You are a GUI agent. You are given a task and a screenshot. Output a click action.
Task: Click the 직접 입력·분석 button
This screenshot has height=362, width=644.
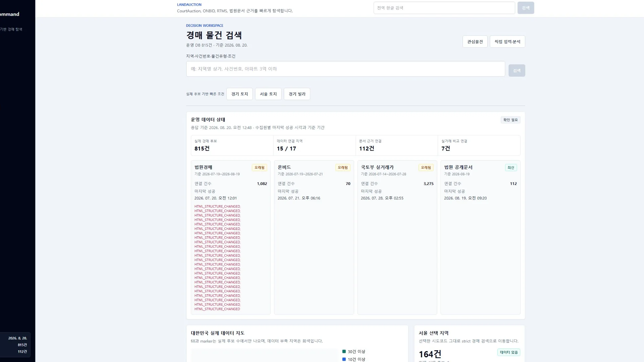click(507, 42)
